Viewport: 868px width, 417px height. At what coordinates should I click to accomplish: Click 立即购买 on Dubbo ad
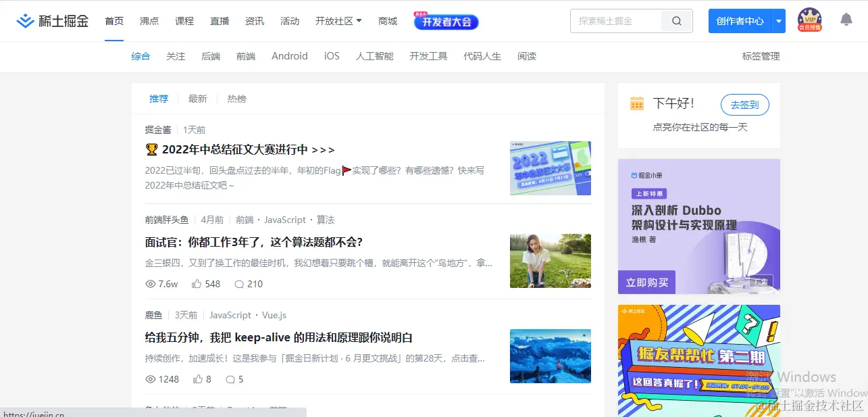tap(646, 283)
